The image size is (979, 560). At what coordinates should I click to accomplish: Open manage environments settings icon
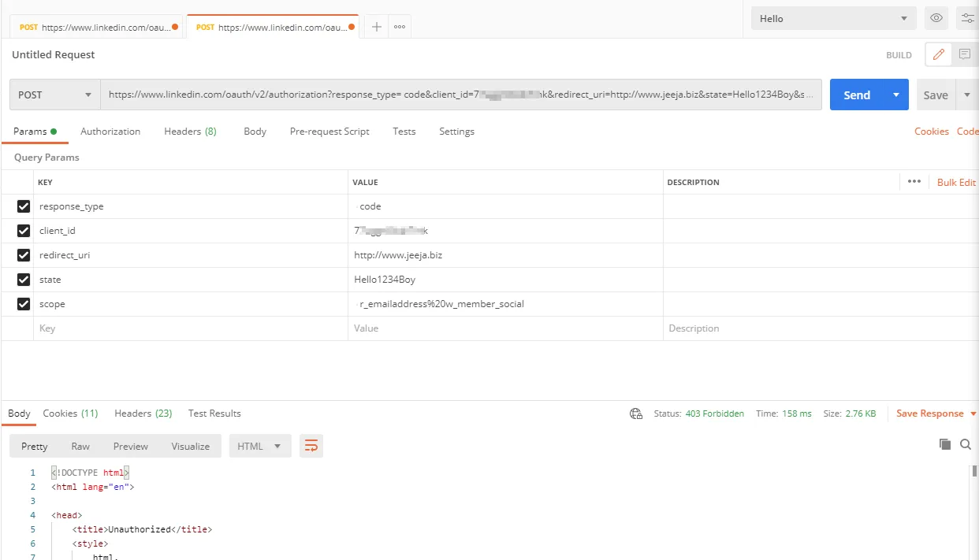968,18
